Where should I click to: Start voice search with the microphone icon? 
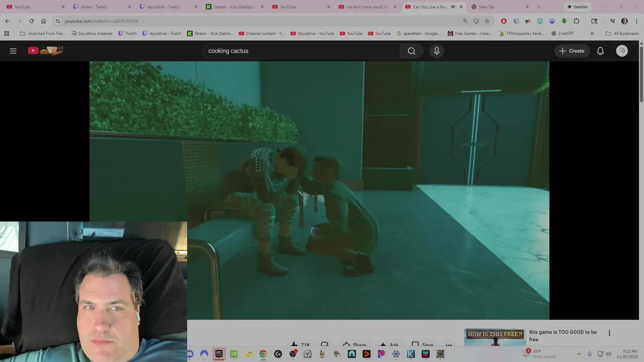pyautogui.click(x=437, y=51)
